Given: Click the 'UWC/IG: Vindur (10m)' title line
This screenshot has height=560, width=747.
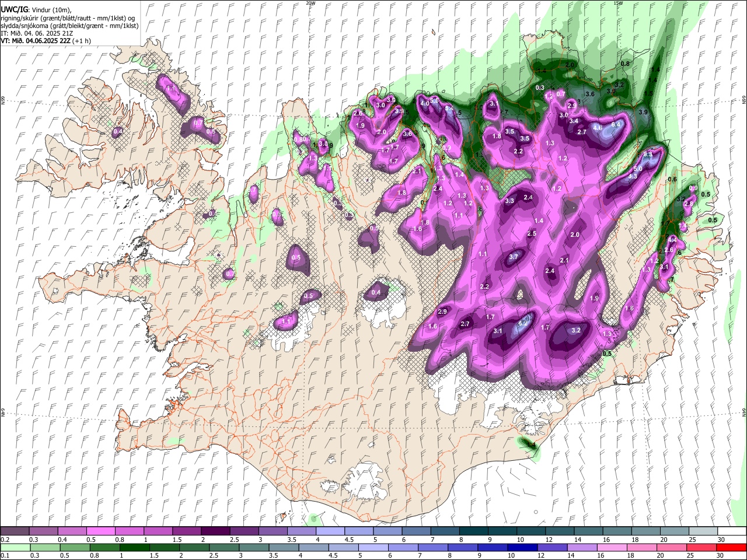Looking at the screenshot, I should [36, 10].
